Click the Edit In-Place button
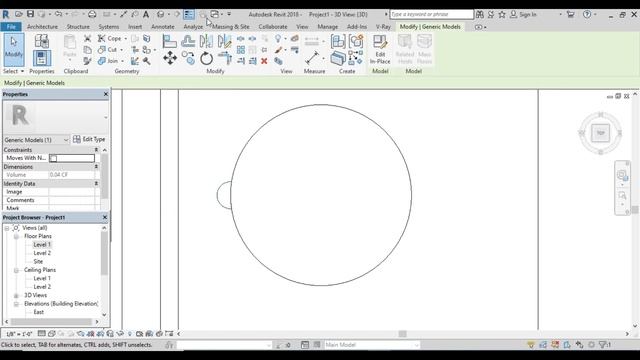640x360 pixels. 380,49
